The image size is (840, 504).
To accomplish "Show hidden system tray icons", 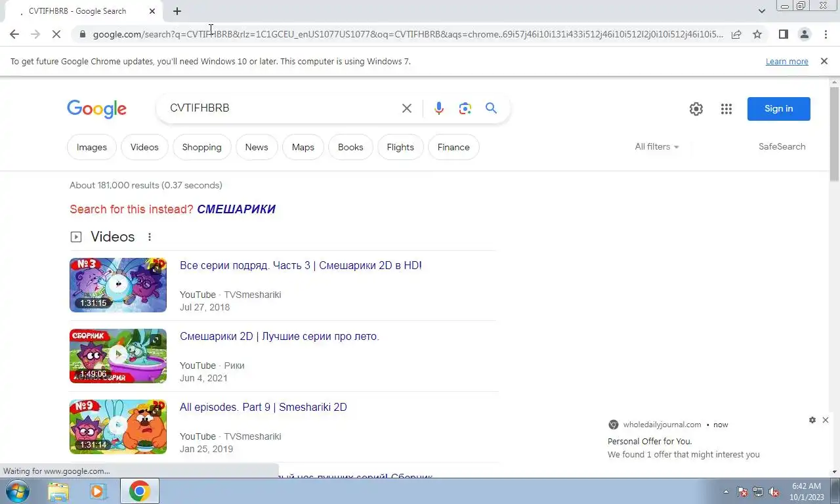I will (726, 492).
